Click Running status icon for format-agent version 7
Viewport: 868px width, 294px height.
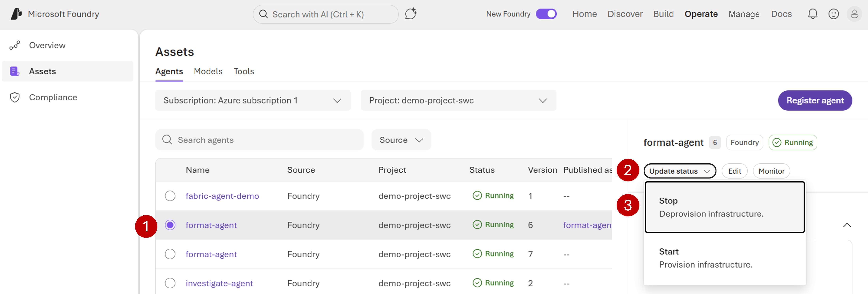pos(477,254)
